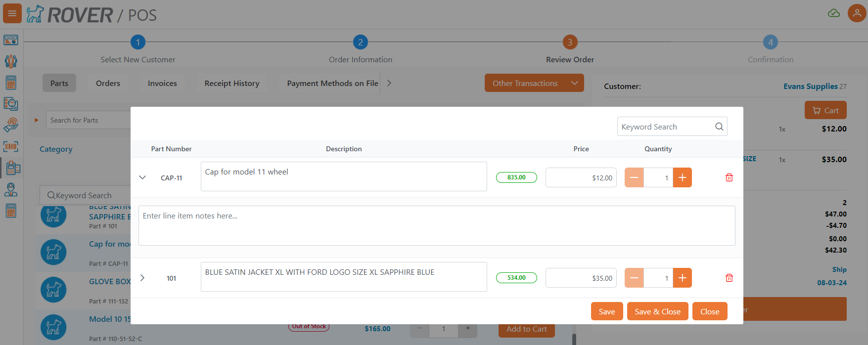
Task: Open the Other Transactions dropdown
Action: coord(534,83)
